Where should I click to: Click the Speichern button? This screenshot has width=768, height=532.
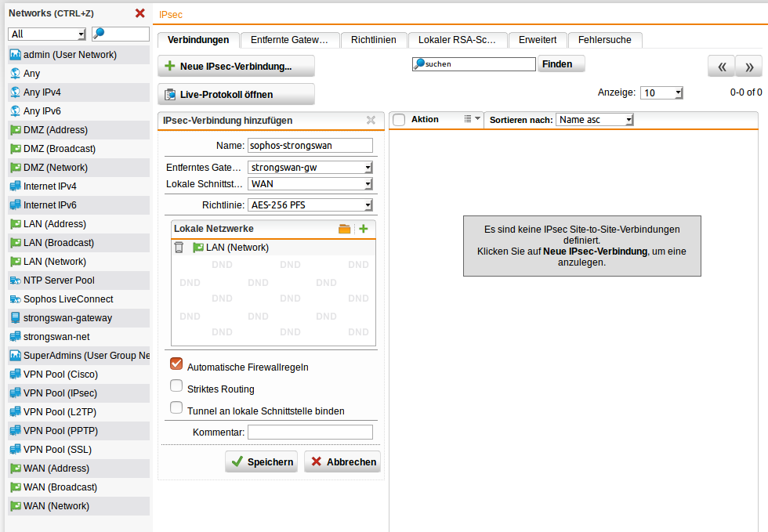coord(261,461)
